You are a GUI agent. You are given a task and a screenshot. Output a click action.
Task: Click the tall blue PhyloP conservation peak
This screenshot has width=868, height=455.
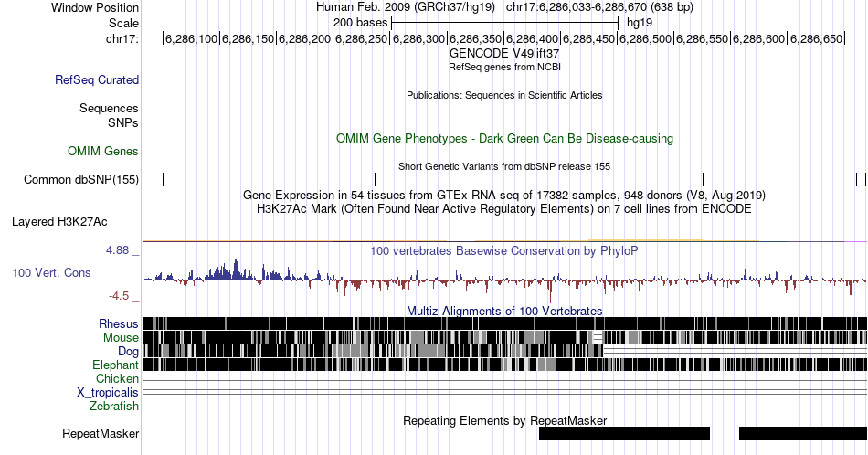click(236, 269)
